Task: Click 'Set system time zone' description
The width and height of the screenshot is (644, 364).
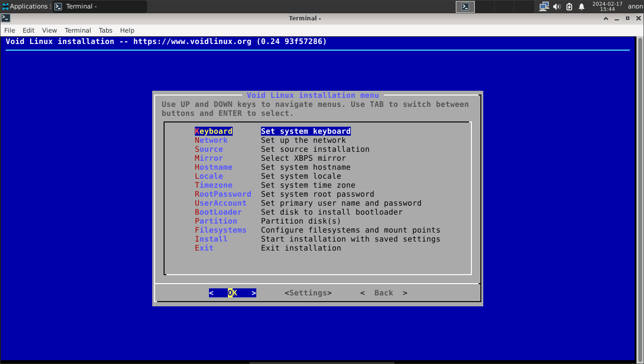Action: click(308, 185)
